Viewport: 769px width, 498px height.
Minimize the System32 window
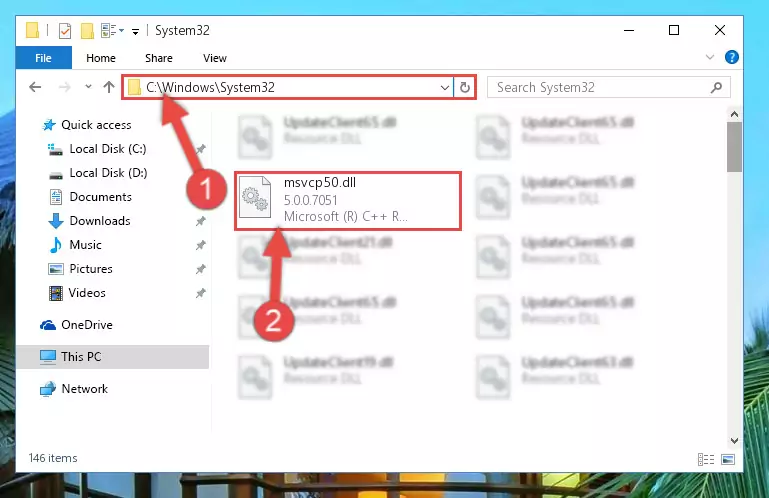(629, 30)
